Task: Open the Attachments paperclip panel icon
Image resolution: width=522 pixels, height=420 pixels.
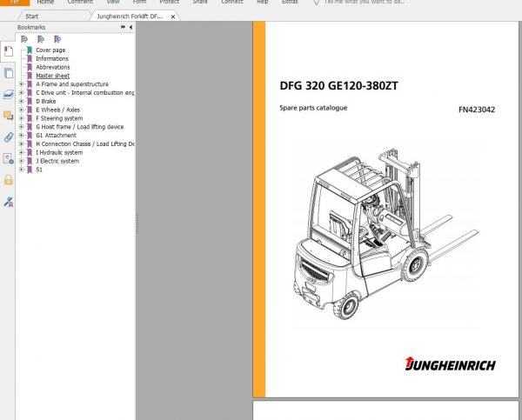Action: coord(9,137)
